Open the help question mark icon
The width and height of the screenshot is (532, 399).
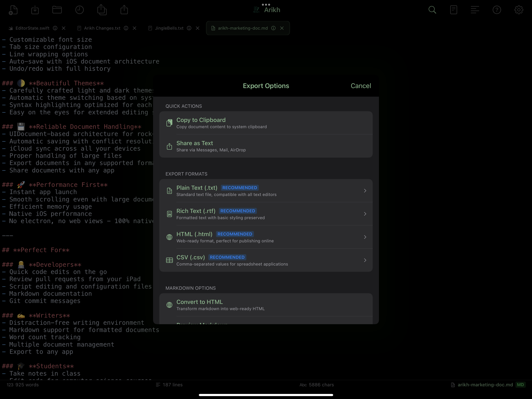tap(497, 10)
